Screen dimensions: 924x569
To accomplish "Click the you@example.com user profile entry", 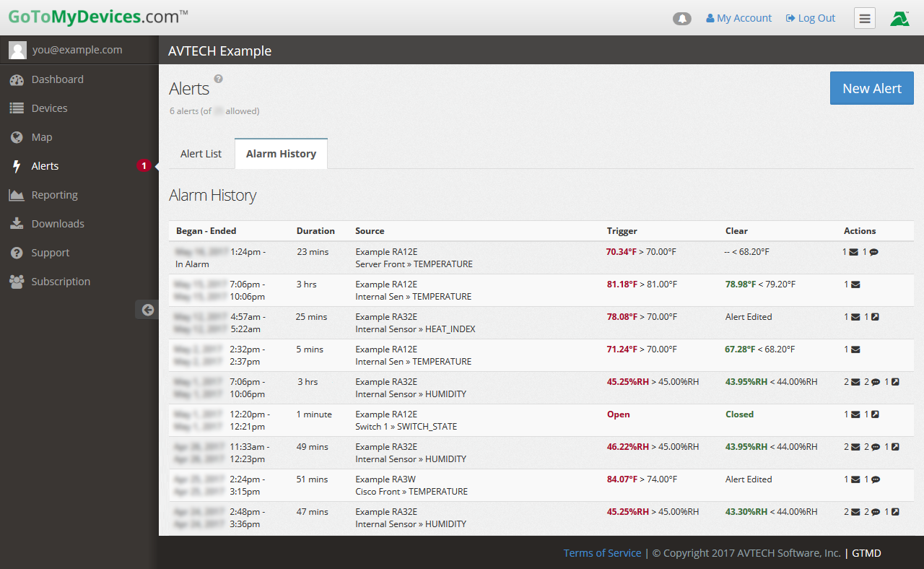I will click(x=77, y=50).
